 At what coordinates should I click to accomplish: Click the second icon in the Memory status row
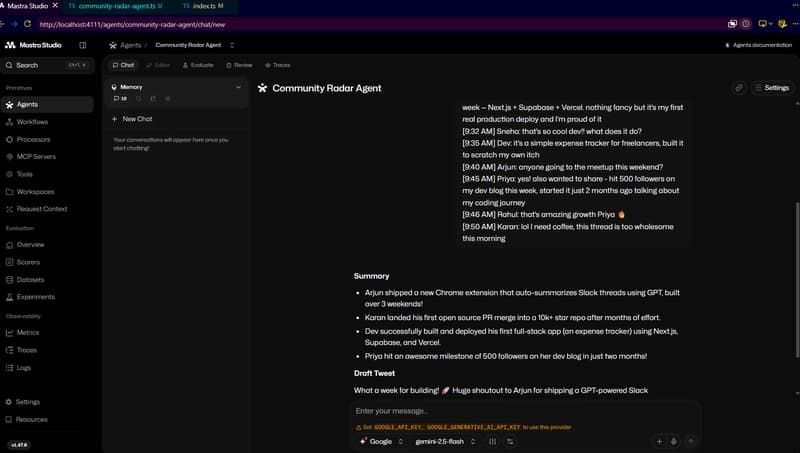138,98
